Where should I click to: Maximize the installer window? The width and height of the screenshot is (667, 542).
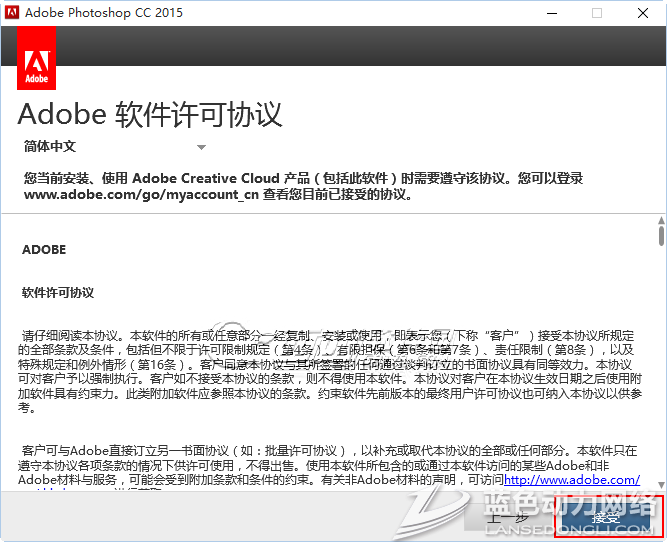point(597,13)
